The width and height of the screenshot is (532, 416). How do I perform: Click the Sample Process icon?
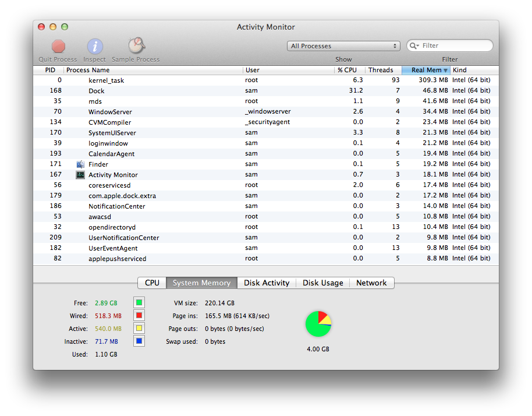[x=136, y=45]
